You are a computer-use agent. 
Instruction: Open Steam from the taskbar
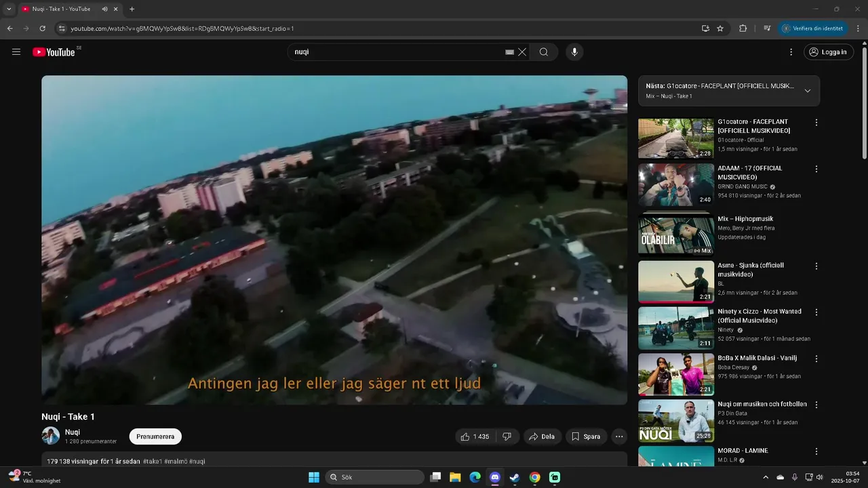pos(515,477)
